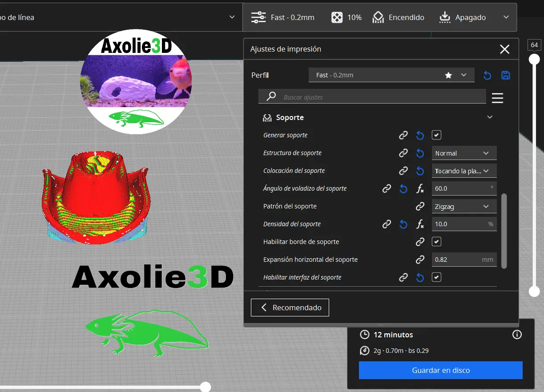Open the Estructura de soporte Normal dropdown
This screenshot has height=392, width=544.
pyautogui.click(x=464, y=153)
